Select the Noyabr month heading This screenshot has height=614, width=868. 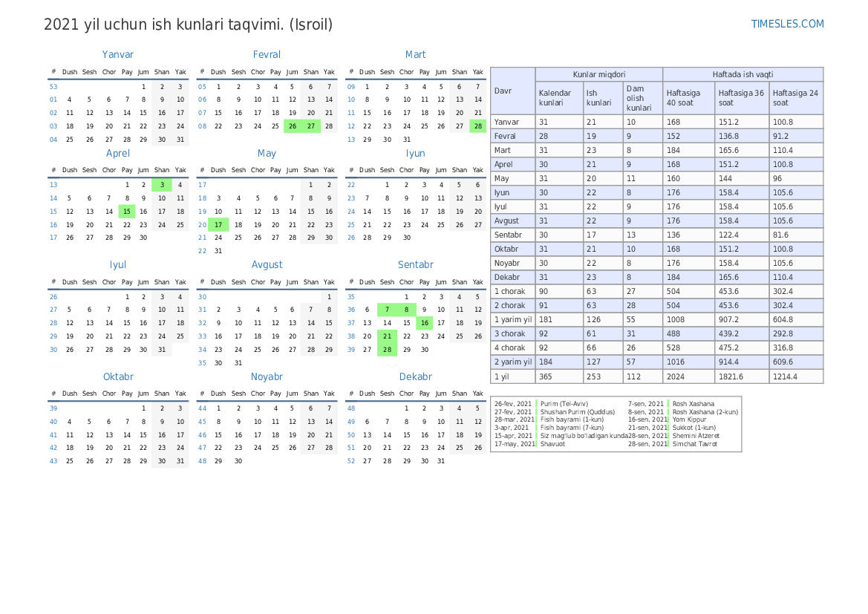(267, 376)
